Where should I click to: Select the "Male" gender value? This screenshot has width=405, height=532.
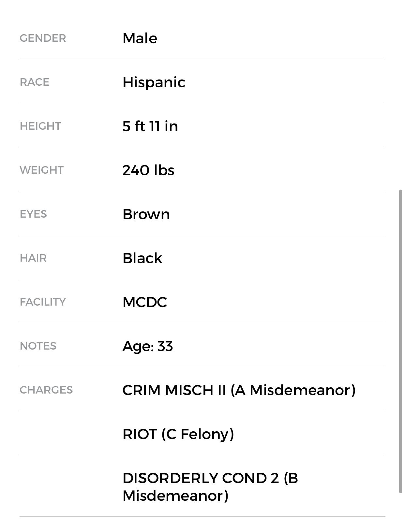[140, 38]
